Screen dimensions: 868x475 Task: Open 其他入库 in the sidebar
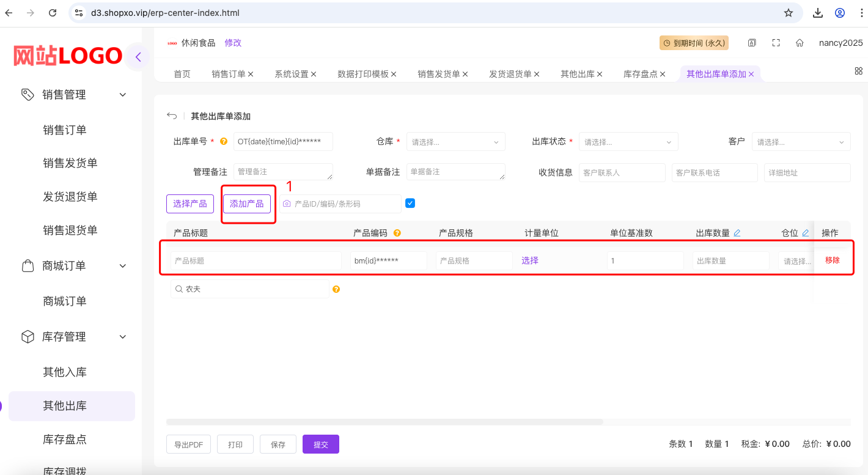coord(65,372)
